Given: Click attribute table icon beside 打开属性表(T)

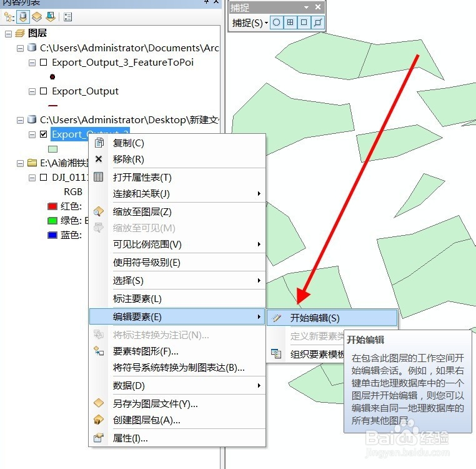Looking at the screenshot, I should [x=98, y=177].
